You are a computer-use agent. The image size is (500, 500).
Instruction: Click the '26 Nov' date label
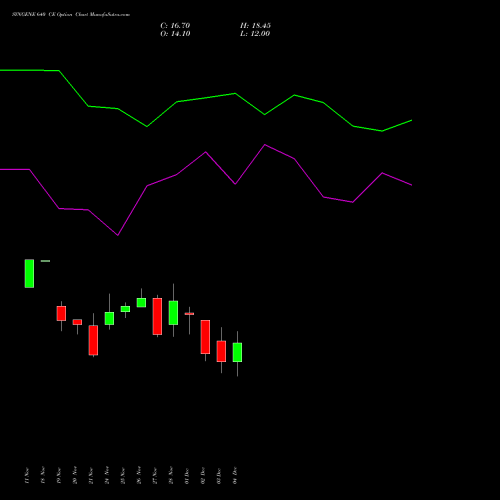pyautogui.click(x=139, y=476)
